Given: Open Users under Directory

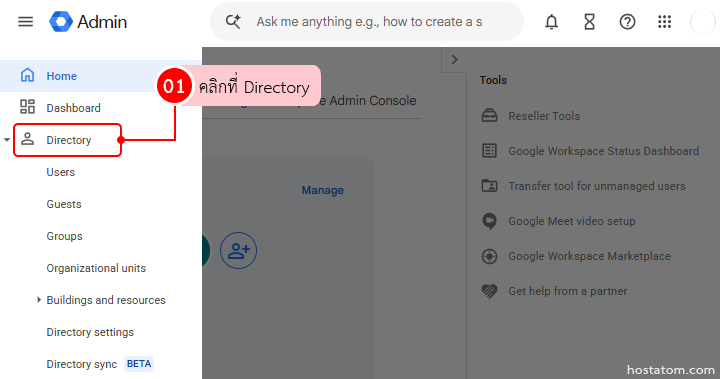Looking at the screenshot, I should 61,172.
